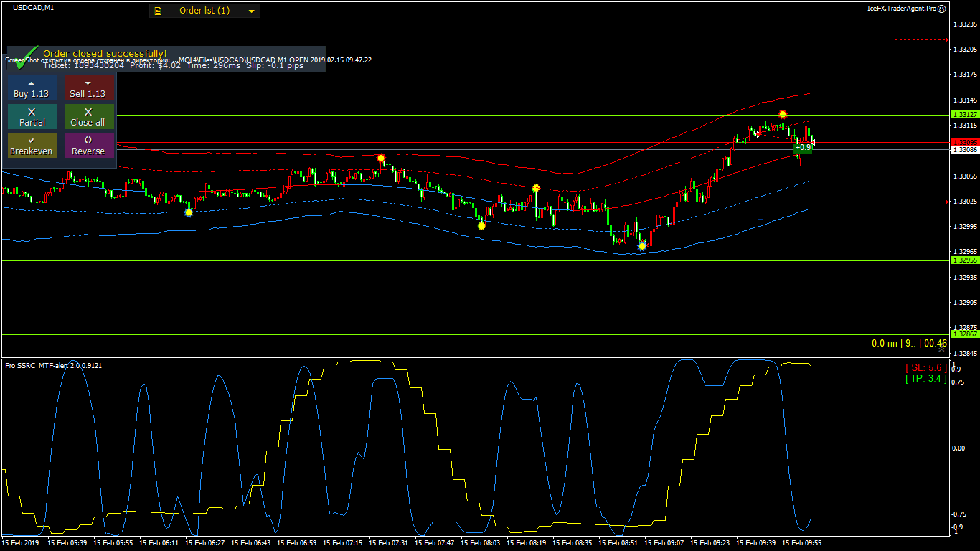Click the white-red order entry diamond marker
This screenshot has height=551, width=980.
point(758,133)
